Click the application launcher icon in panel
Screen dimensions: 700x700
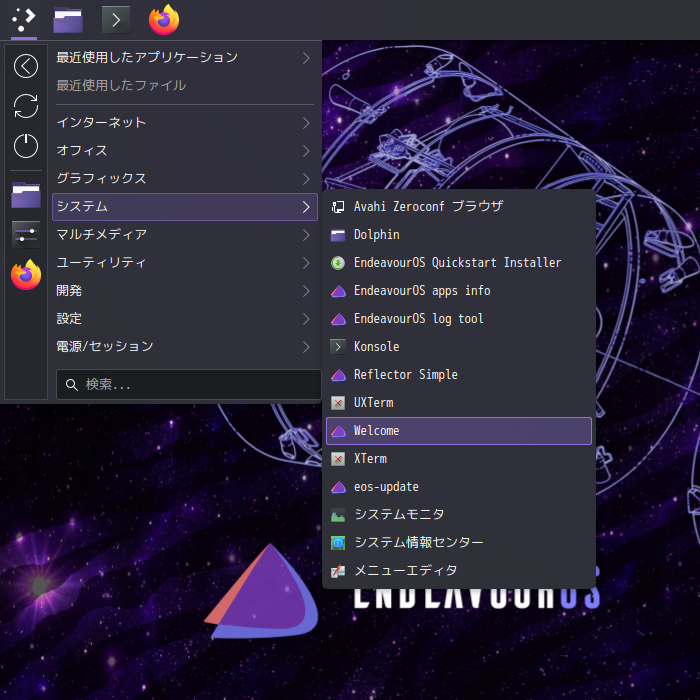click(24, 20)
